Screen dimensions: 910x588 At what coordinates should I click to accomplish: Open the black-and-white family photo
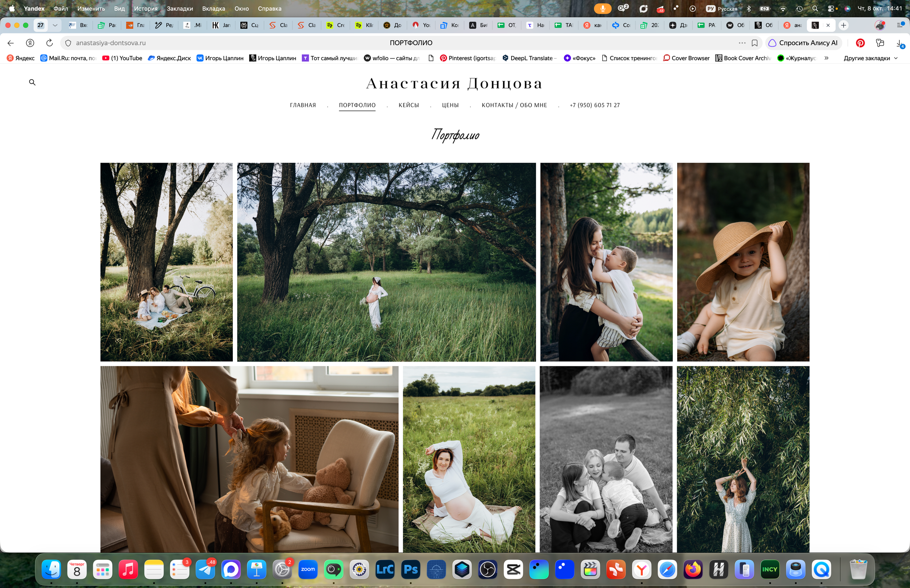tap(606, 459)
